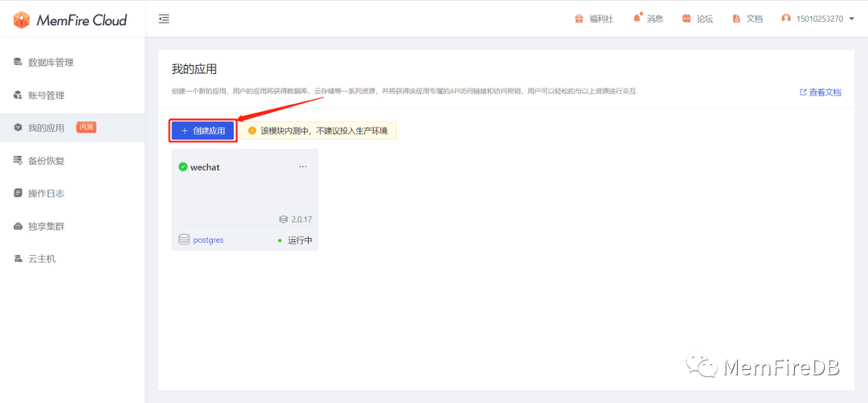This screenshot has height=403, width=868.
Task: Click the gift icon beside 福利社
Action: (579, 19)
